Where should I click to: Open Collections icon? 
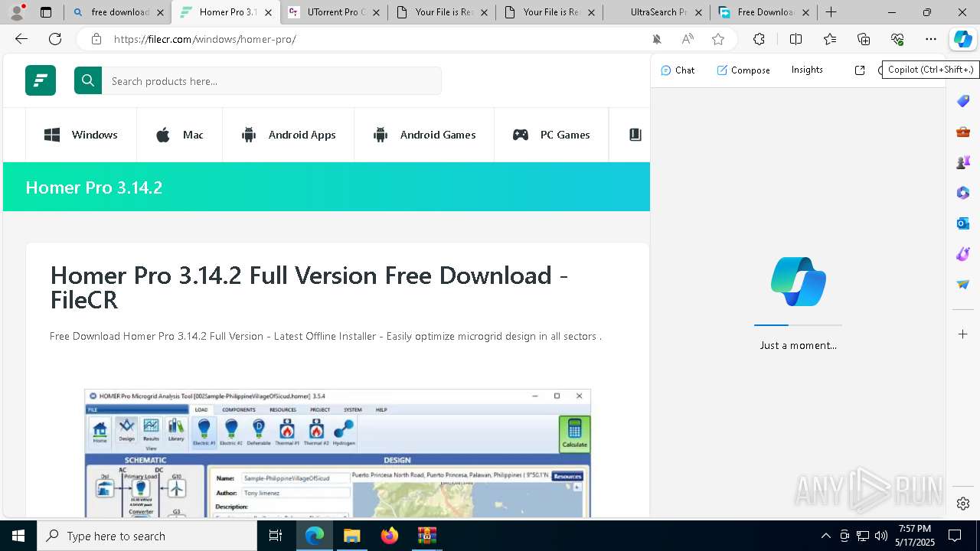pos(864,39)
